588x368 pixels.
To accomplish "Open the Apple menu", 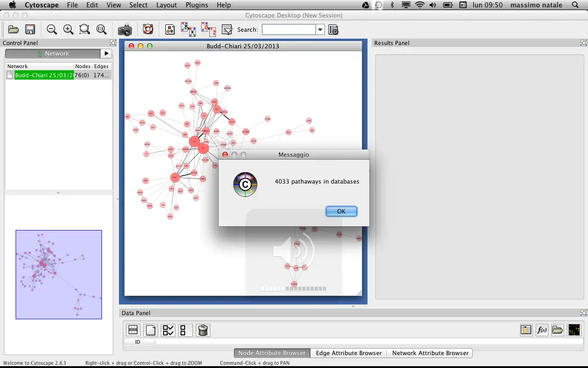I will point(12,5).
